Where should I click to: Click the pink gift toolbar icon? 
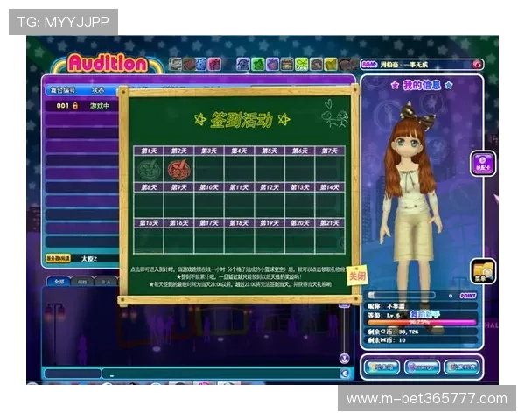[x=214, y=64]
